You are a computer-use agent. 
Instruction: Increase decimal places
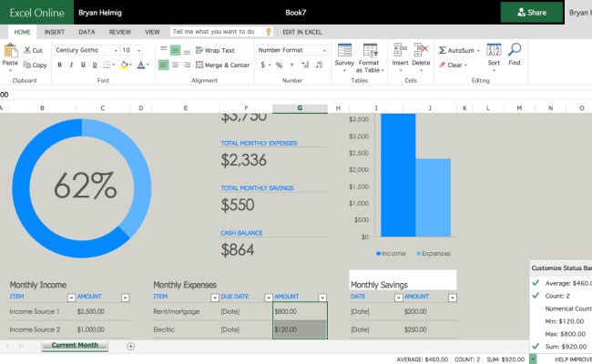305,65
